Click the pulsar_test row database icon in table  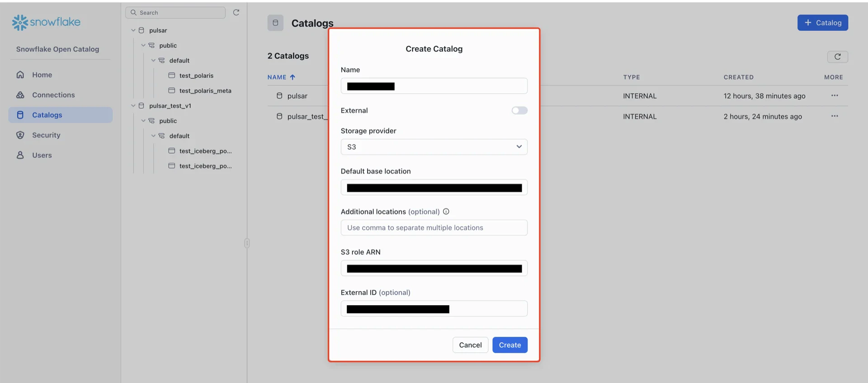[279, 117]
